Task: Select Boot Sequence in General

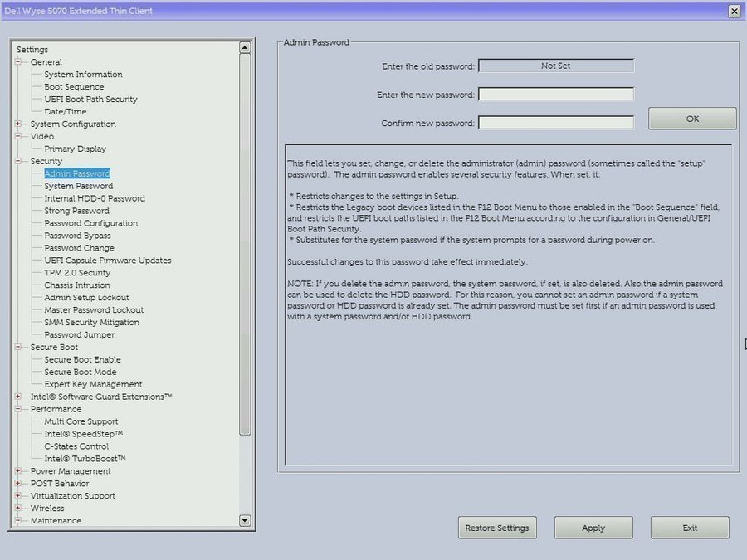Action: click(x=74, y=87)
